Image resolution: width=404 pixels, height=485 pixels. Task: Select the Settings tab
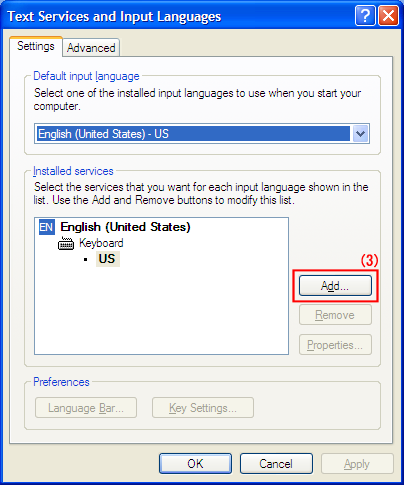point(36,46)
